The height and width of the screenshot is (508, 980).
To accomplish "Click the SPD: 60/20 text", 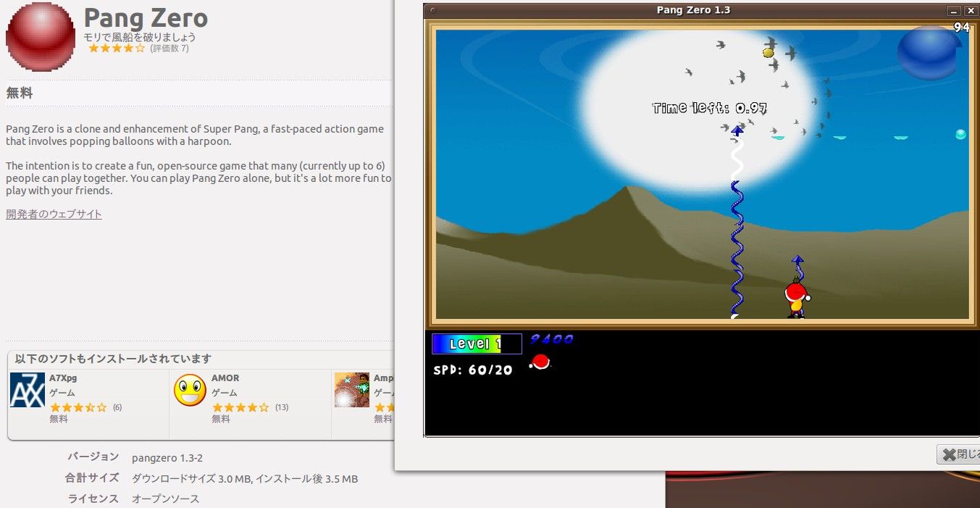I will click(473, 370).
